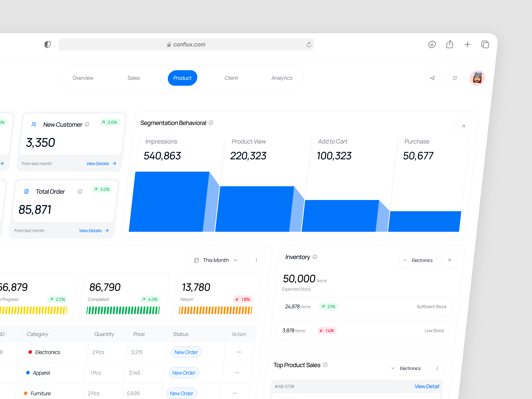Open the This Month dropdown
The width and height of the screenshot is (532, 399).
[x=215, y=260]
